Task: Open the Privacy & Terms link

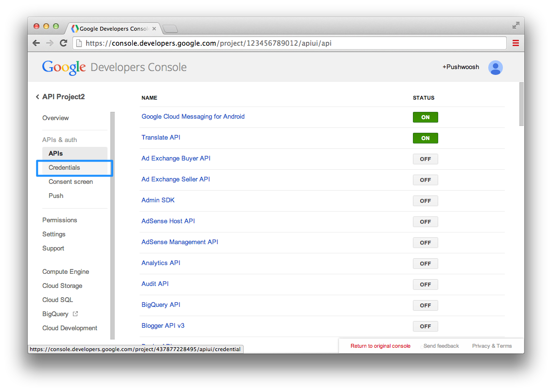Action: click(x=492, y=346)
